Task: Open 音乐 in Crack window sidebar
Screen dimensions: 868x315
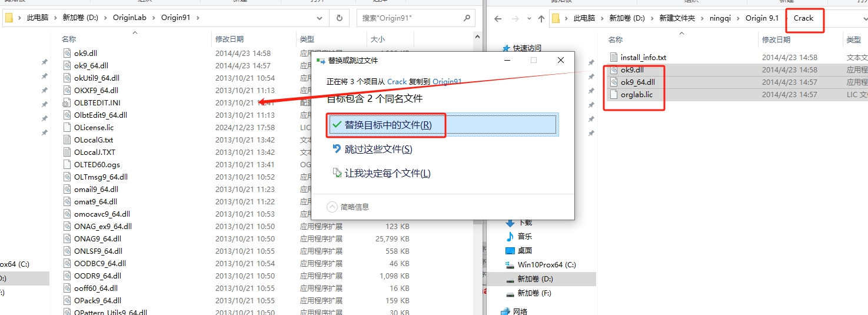Action: point(525,236)
